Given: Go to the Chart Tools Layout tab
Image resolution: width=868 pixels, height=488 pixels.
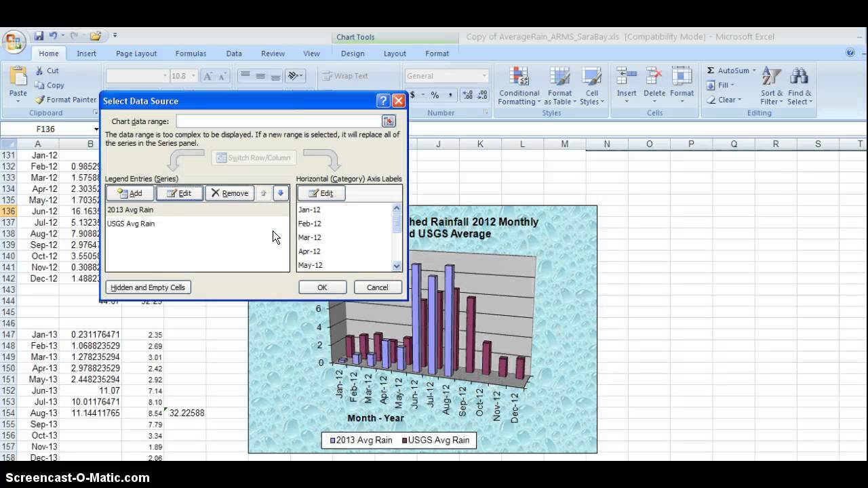Looking at the screenshot, I should coord(395,54).
